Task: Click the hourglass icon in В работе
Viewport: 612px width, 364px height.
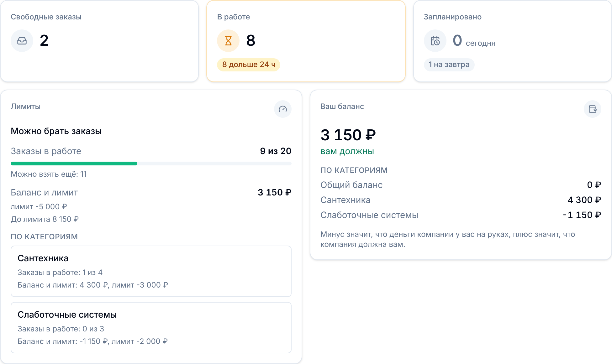Action: pyautogui.click(x=228, y=41)
